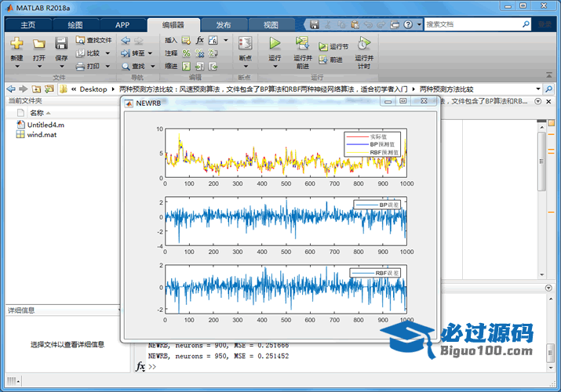Screen dimensions: 561x392
Task: Click the Breakpoints (断点) icon
Action: coord(245,43)
